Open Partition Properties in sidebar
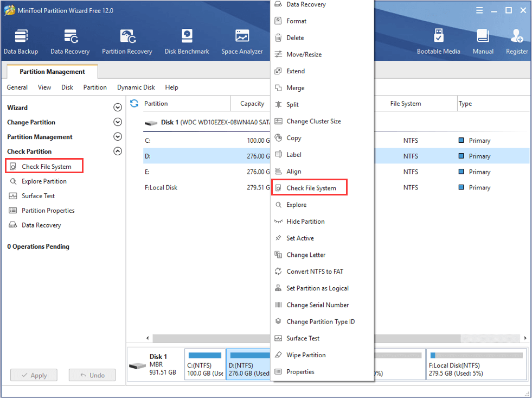The image size is (532, 398). tap(41, 211)
